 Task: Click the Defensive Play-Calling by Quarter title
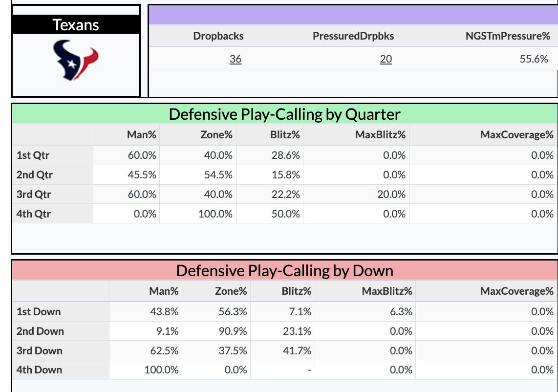click(x=284, y=114)
